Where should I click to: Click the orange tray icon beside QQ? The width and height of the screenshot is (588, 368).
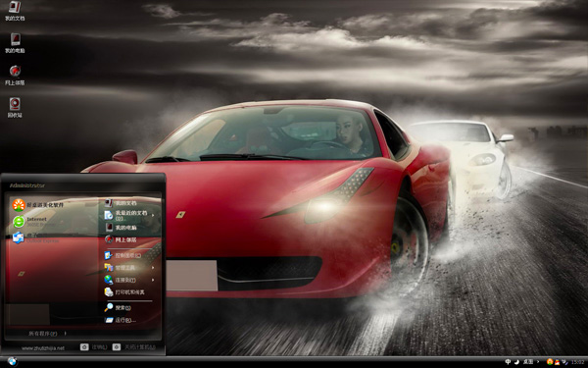[550, 361]
